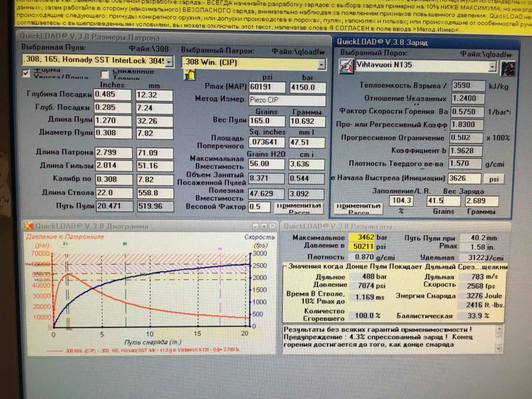The width and height of the screenshot is (532, 399).
Task: Click the Коэффициент b field 1.9628
Action: click(466, 151)
